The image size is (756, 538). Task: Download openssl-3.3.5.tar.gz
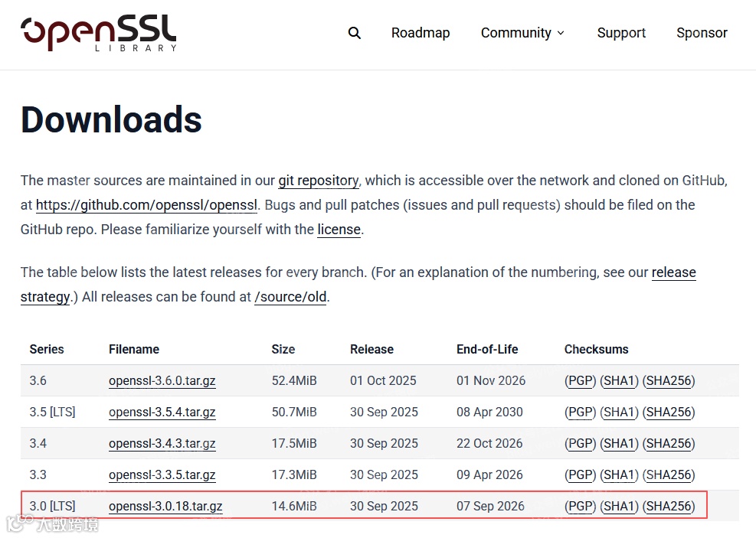tap(162, 475)
